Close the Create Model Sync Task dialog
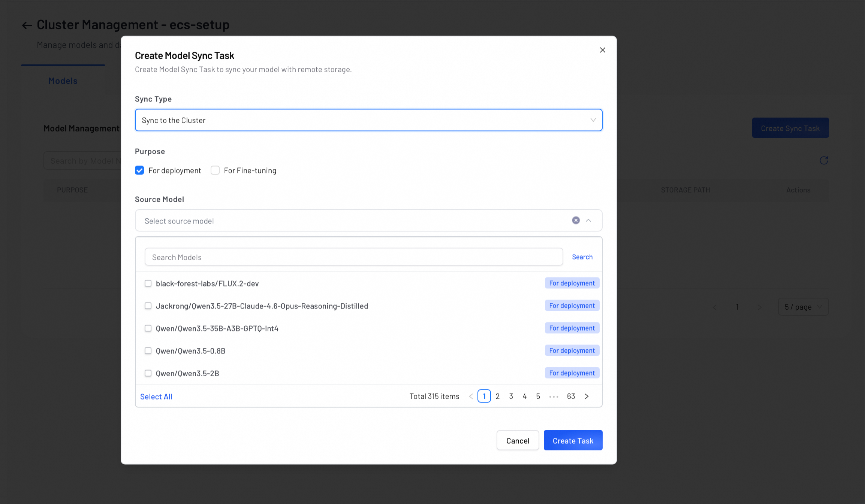 [x=602, y=50]
